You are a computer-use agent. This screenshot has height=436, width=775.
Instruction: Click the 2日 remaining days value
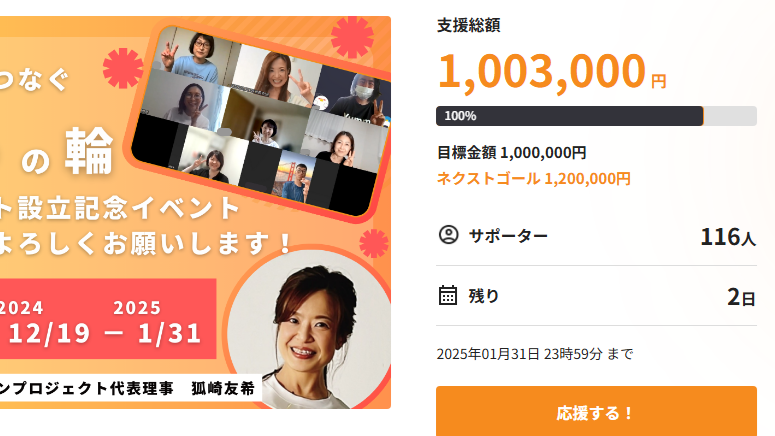741,297
